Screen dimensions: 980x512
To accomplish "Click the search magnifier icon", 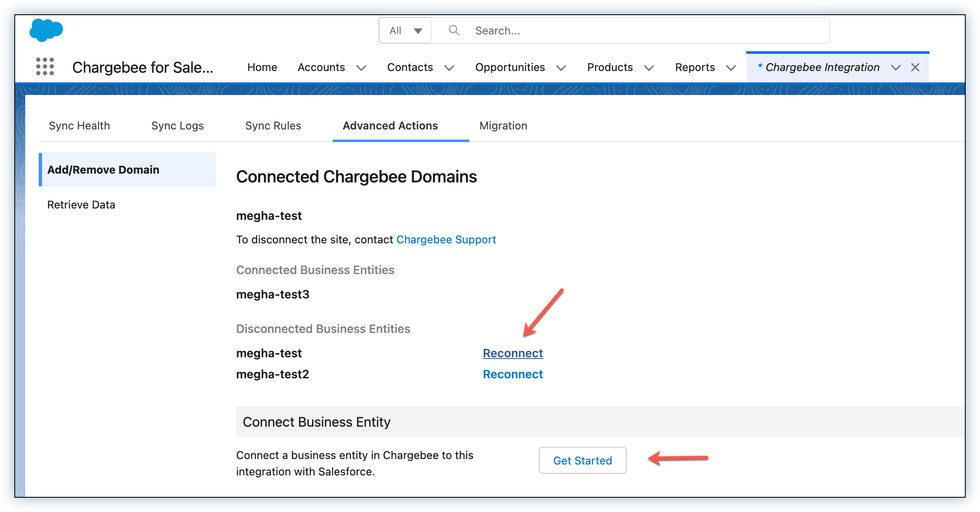I will pyautogui.click(x=454, y=30).
